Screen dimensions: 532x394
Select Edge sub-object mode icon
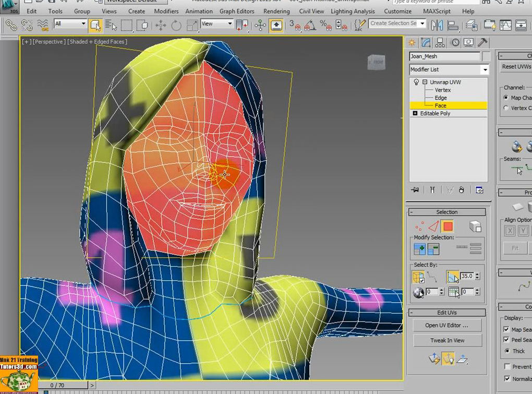pyautogui.click(x=433, y=226)
